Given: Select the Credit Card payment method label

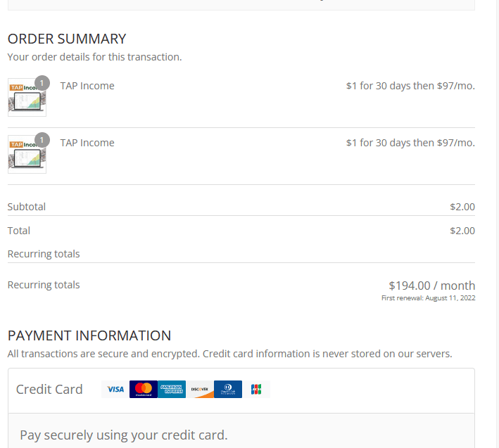Looking at the screenshot, I should [x=49, y=390].
